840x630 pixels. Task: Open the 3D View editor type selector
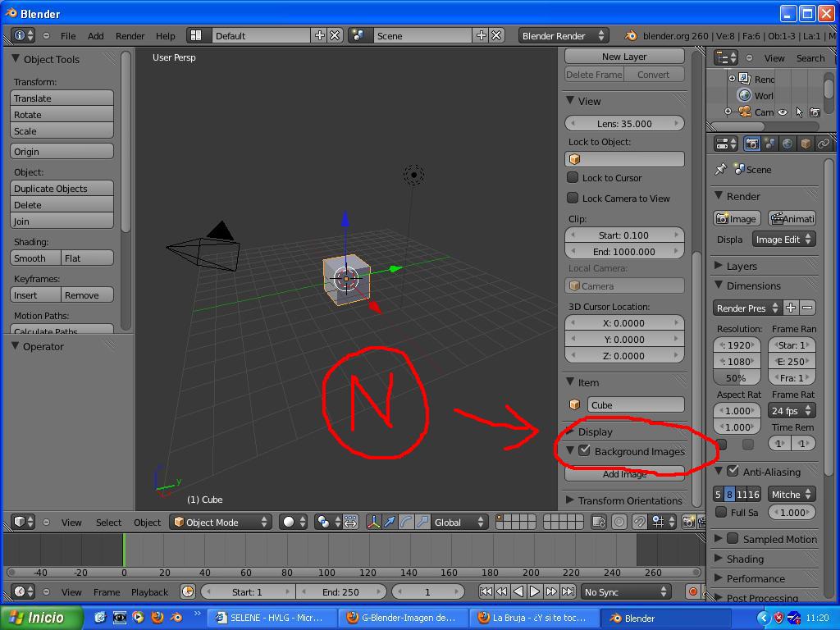click(x=23, y=522)
